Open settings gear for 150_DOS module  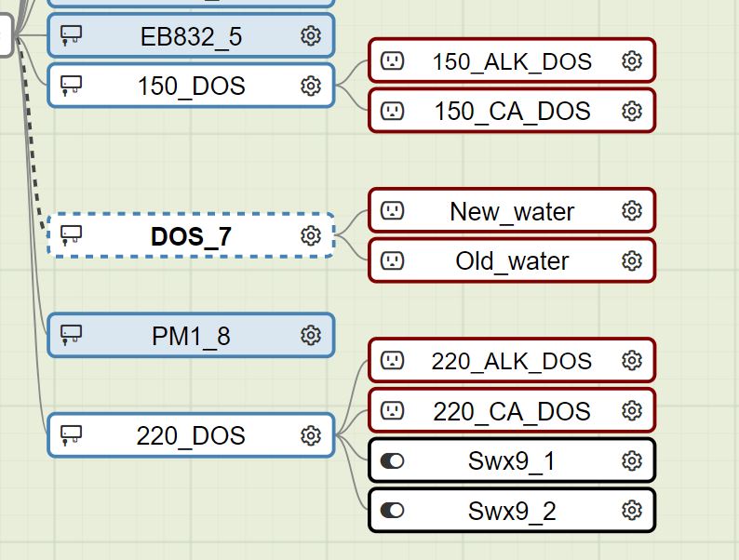pyautogui.click(x=311, y=87)
